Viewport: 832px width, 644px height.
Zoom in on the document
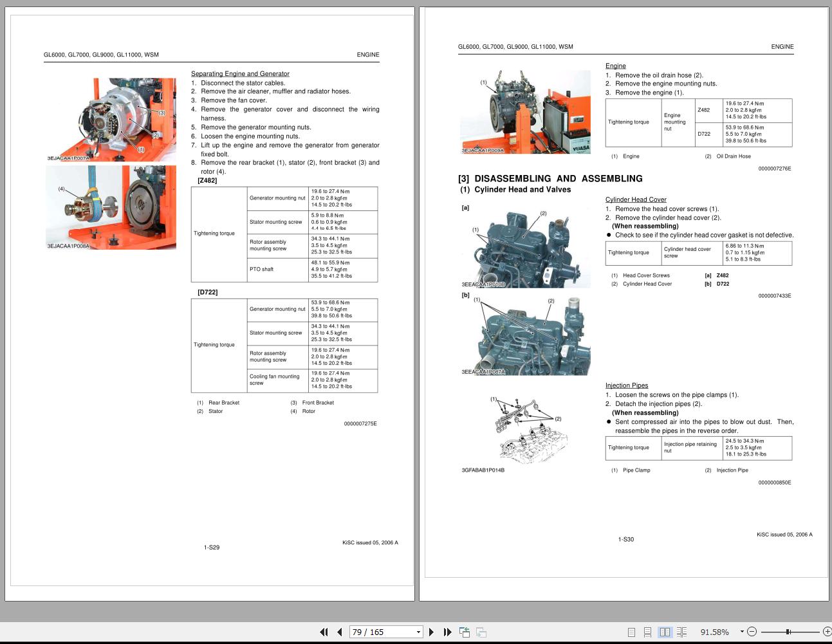point(827,632)
